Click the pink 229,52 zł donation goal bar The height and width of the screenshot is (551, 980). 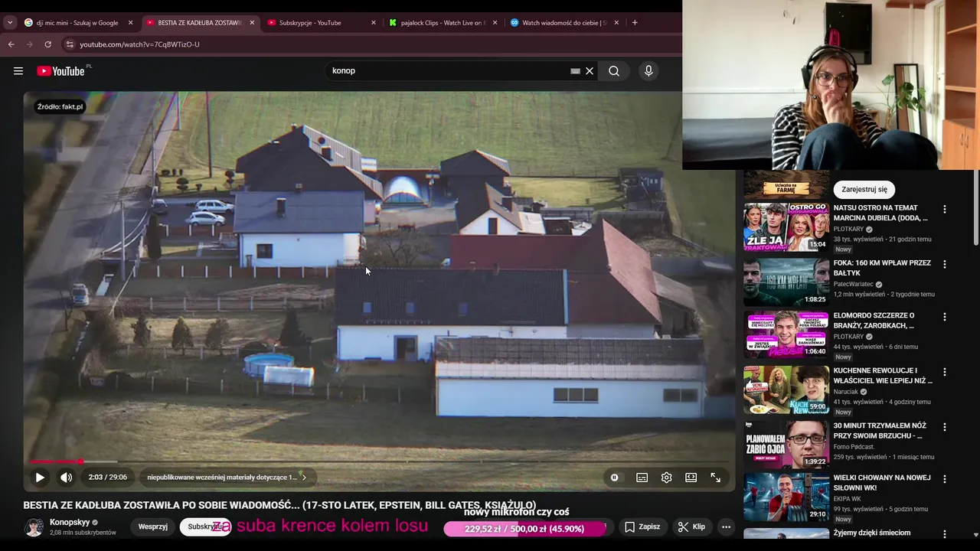[x=525, y=529]
